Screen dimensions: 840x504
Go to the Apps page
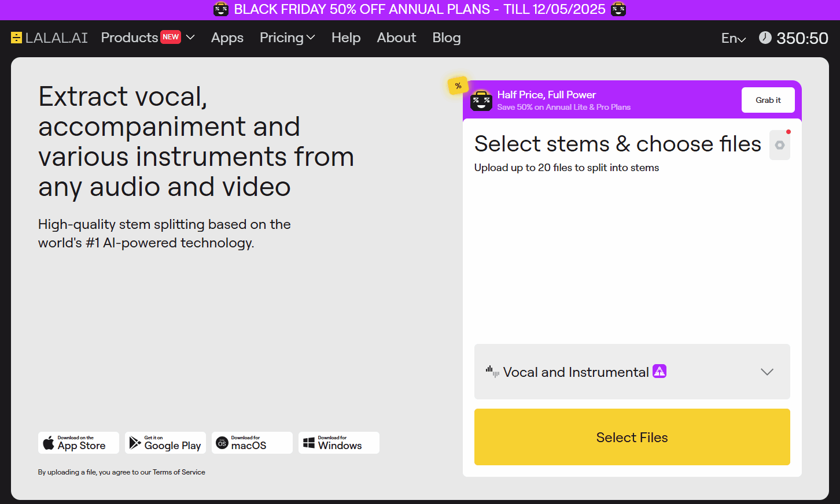[227, 38]
